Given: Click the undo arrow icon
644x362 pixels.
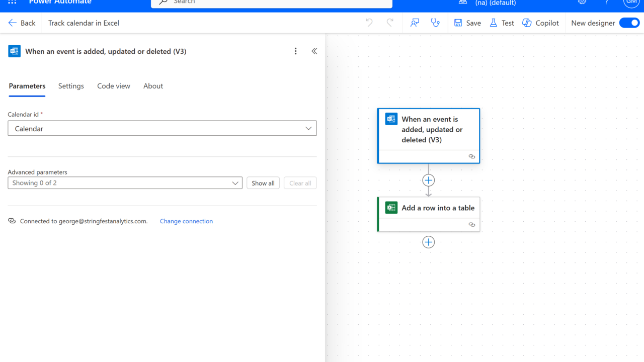Looking at the screenshot, I should 369,23.
